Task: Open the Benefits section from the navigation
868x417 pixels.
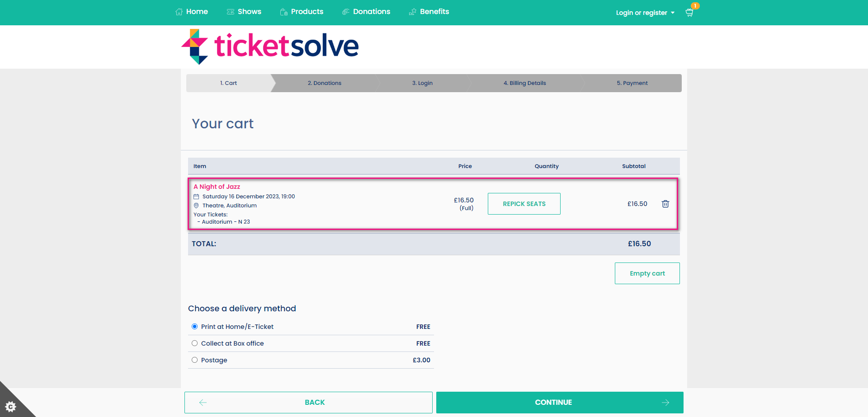Action: click(x=429, y=11)
